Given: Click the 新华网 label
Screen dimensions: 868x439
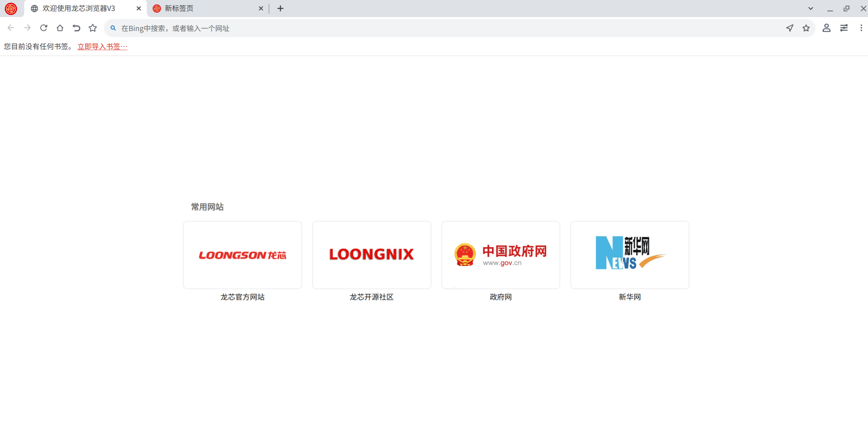Looking at the screenshot, I should click(630, 297).
